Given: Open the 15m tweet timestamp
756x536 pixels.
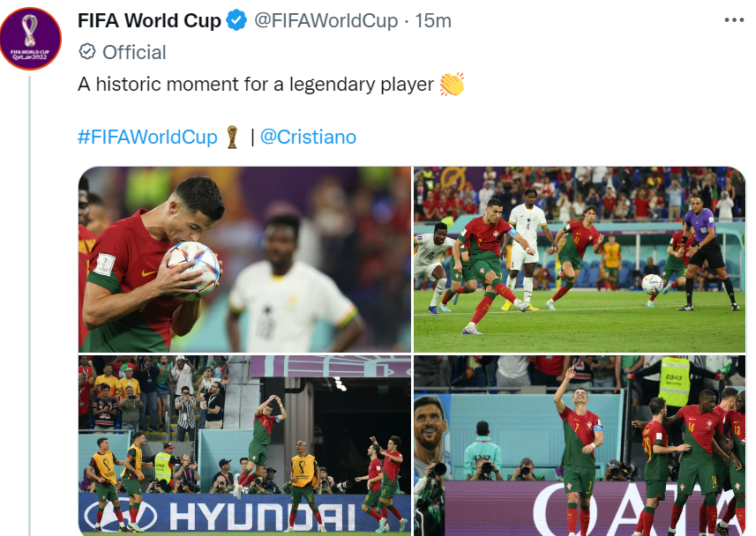Looking at the screenshot, I should (x=433, y=21).
